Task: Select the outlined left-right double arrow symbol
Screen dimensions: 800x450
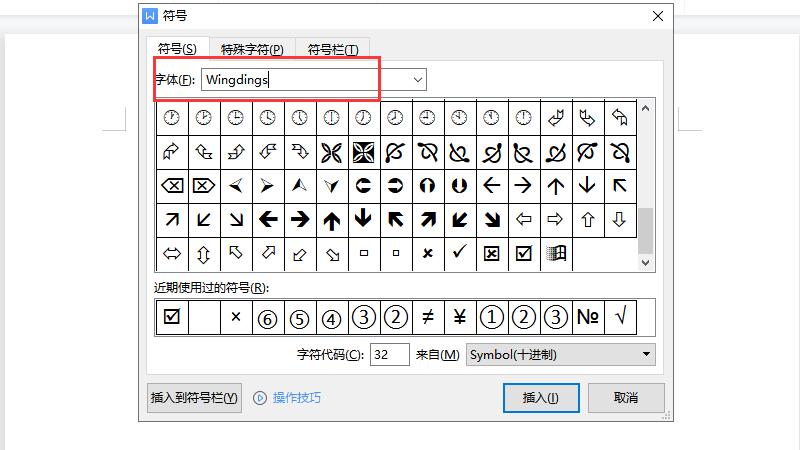Action: coord(172,254)
